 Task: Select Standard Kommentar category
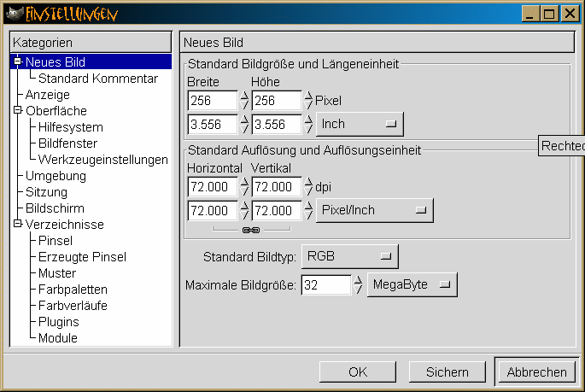point(97,79)
